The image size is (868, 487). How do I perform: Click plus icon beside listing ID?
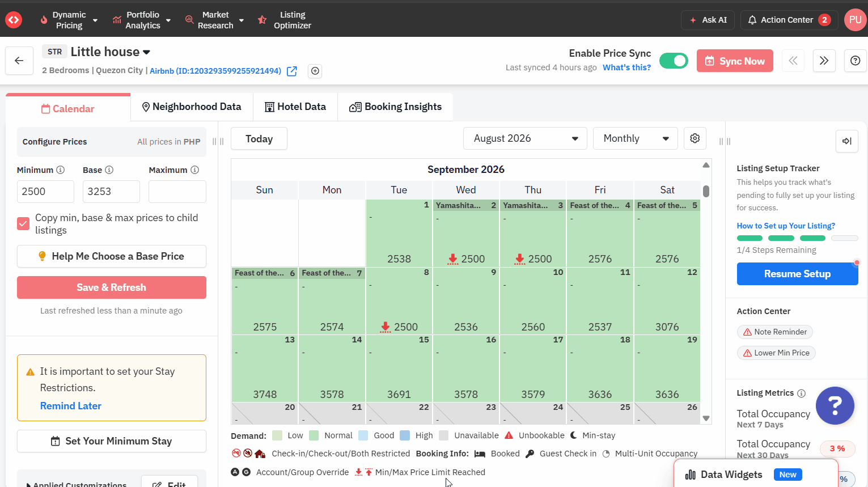pos(315,71)
